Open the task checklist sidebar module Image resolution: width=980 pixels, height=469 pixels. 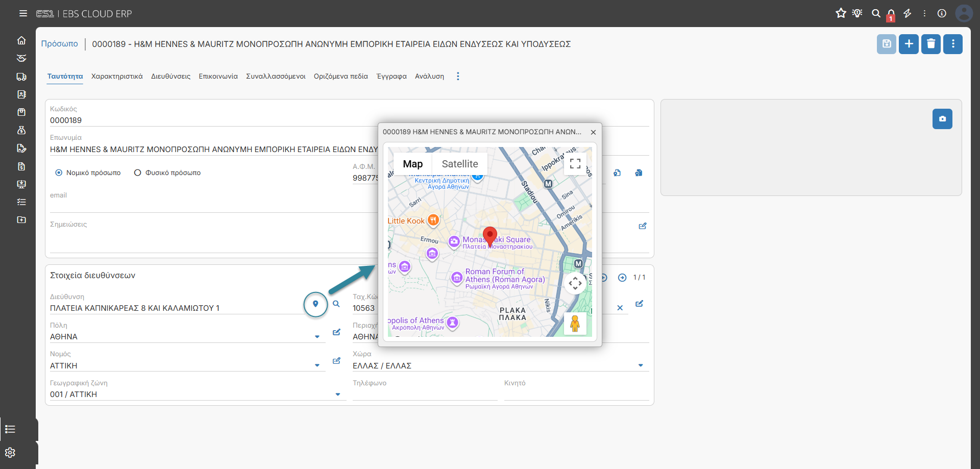pos(21,202)
